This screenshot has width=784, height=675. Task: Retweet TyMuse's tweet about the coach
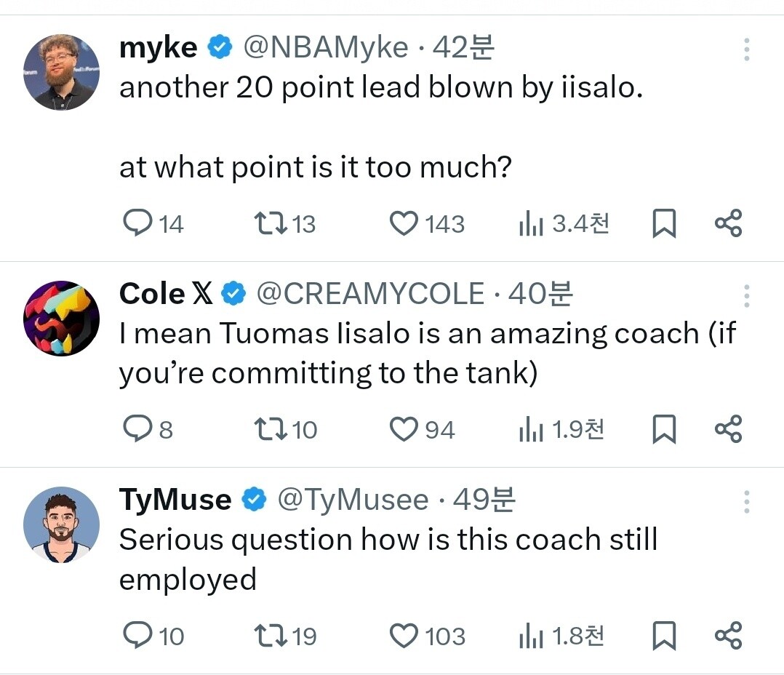(269, 636)
